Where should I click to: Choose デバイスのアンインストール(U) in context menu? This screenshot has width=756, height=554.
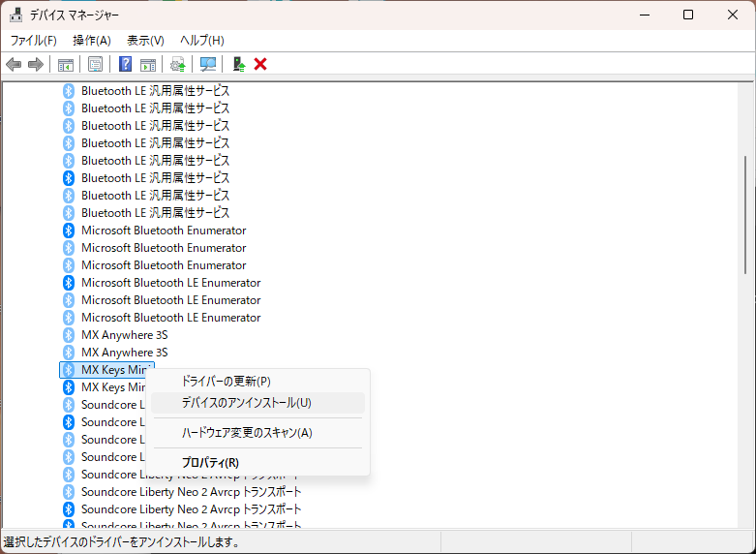tap(257, 403)
